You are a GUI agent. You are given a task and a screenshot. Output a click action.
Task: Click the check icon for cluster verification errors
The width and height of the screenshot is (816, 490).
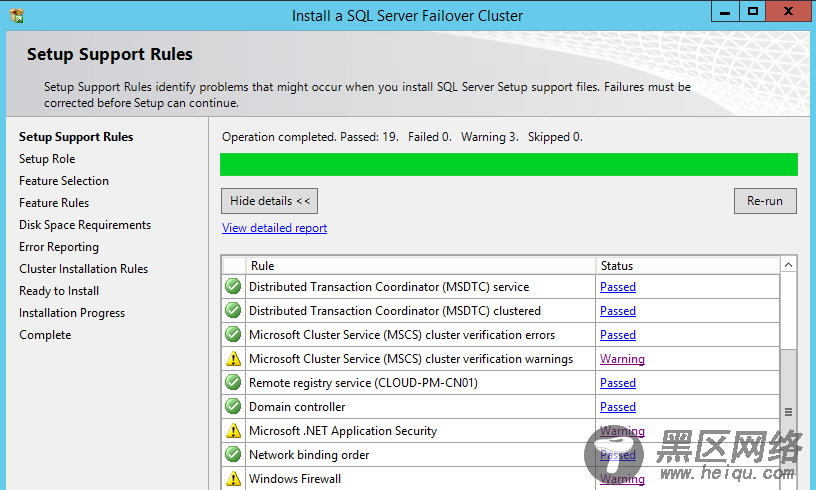tap(233, 334)
